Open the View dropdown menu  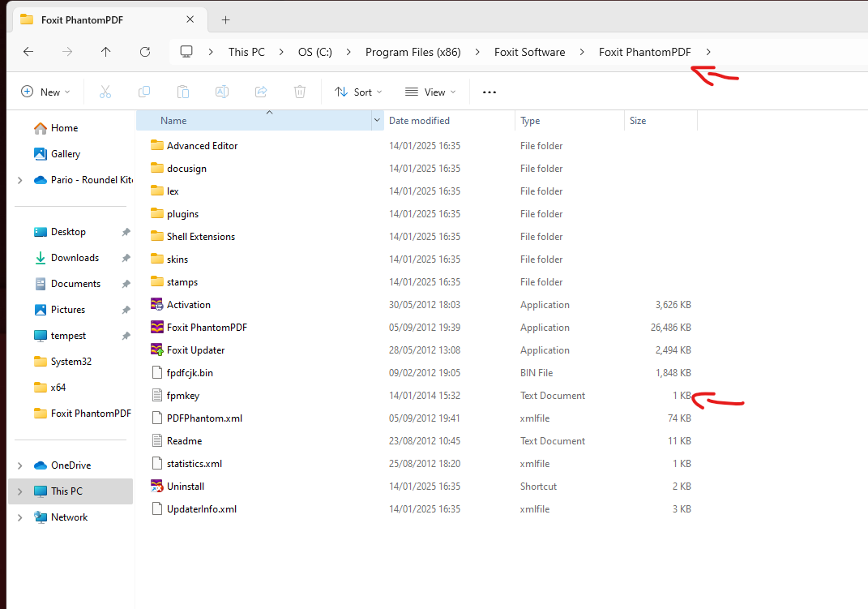pyautogui.click(x=430, y=92)
